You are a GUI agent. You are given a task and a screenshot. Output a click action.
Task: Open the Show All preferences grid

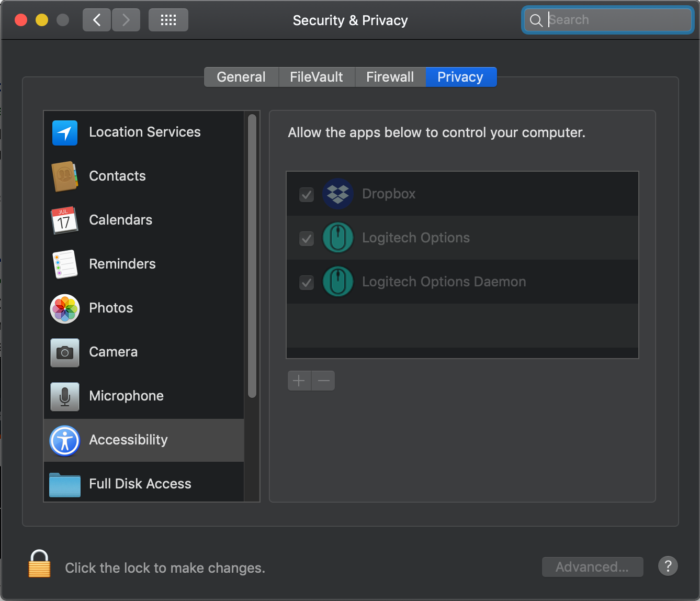tap(168, 20)
